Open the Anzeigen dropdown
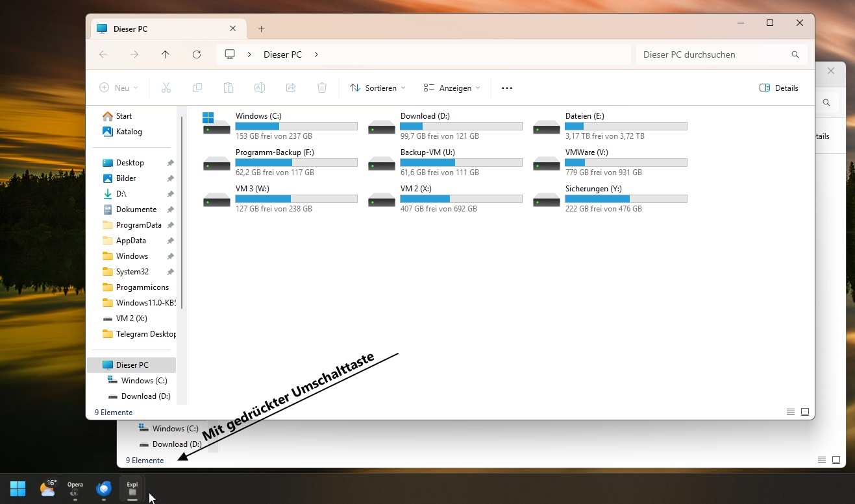This screenshot has height=504, width=855. tap(452, 88)
